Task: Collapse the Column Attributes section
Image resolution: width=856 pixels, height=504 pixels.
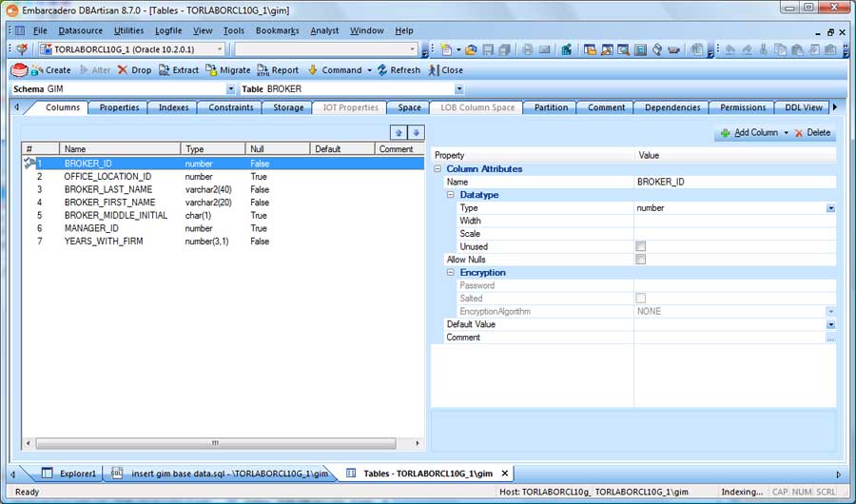Action: 438,169
